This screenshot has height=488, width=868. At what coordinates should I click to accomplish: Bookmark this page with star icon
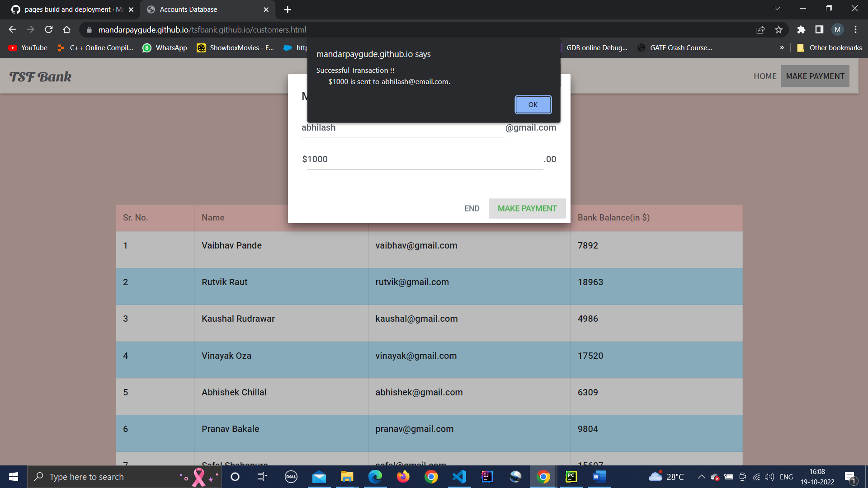[778, 29]
